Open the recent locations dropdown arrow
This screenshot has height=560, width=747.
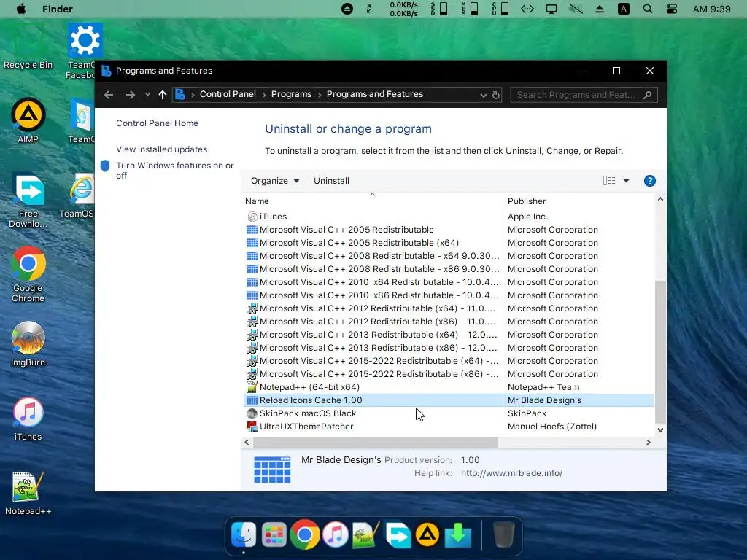tap(147, 95)
